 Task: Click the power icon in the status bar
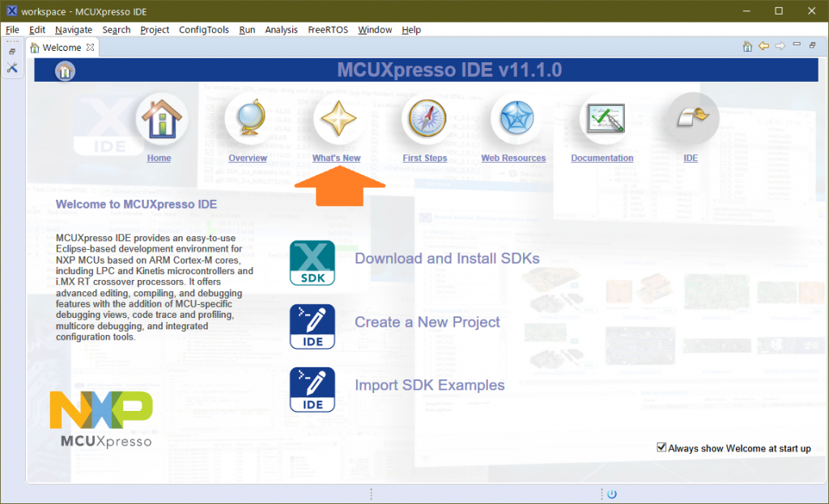point(612,493)
